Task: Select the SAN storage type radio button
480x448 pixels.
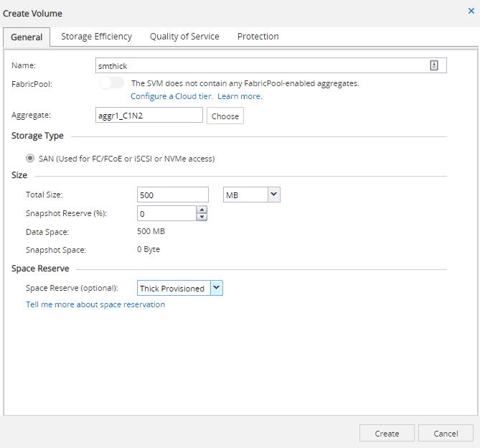Action: pyautogui.click(x=30, y=159)
